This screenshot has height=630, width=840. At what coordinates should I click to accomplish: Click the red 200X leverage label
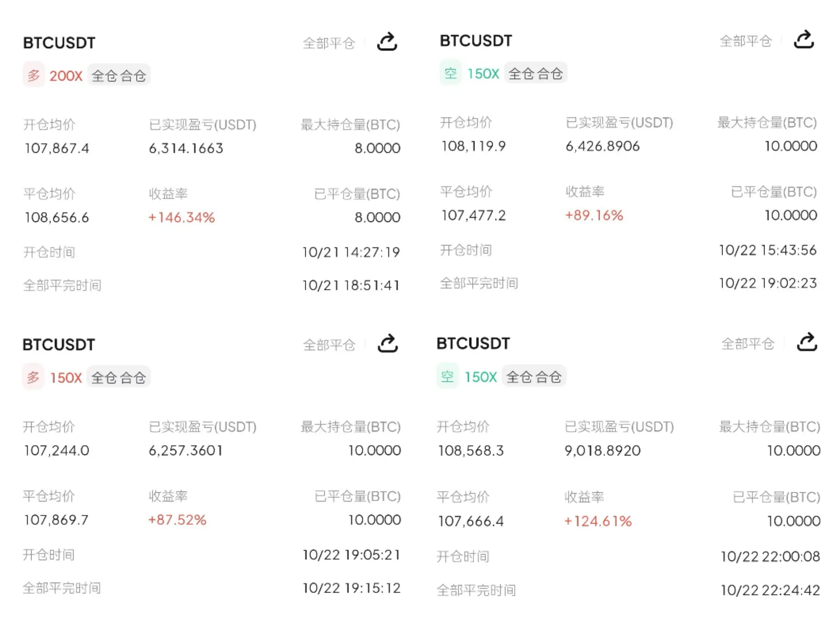coord(66,75)
